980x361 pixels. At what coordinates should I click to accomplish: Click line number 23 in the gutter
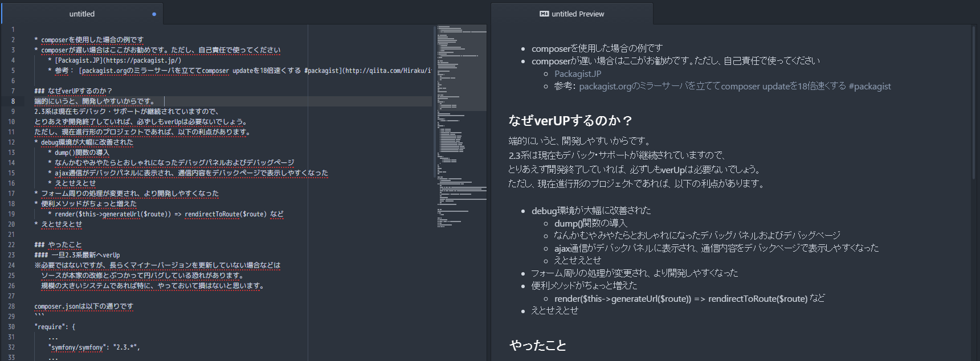(11, 255)
